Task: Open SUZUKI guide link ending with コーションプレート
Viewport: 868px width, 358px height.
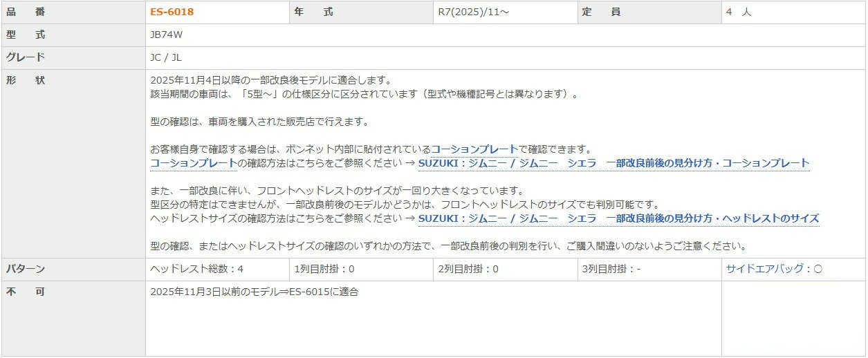Action: pyautogui.click(x=613, y=163)
